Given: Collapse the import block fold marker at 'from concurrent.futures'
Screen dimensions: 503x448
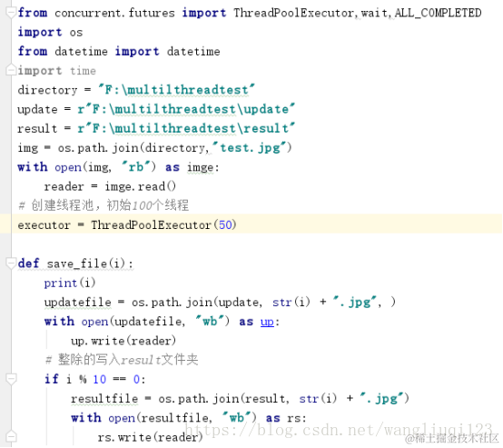Looking at the screenshot, I should [11, 13].
